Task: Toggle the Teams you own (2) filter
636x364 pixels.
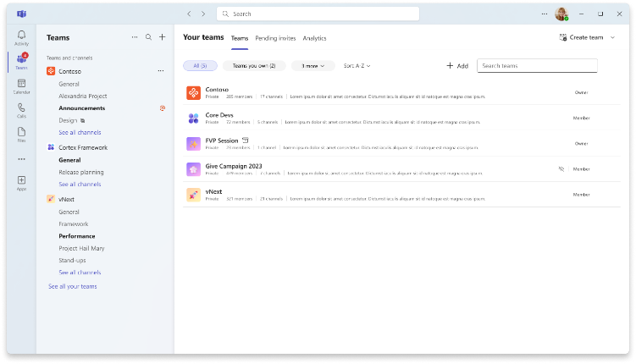Action: coord(254,66)
